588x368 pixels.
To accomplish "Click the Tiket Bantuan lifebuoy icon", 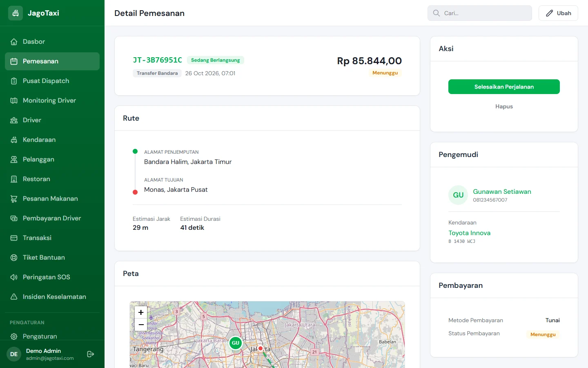I will [x=14, y=258].
